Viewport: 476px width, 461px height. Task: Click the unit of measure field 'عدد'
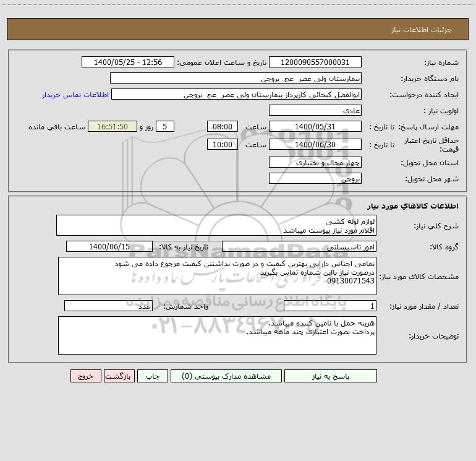point(108,306)
